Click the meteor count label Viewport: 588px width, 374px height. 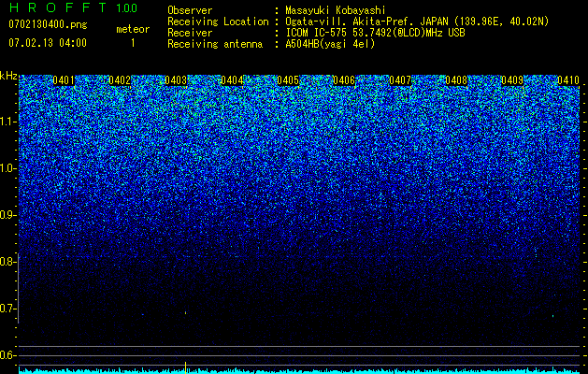point(133,29)
